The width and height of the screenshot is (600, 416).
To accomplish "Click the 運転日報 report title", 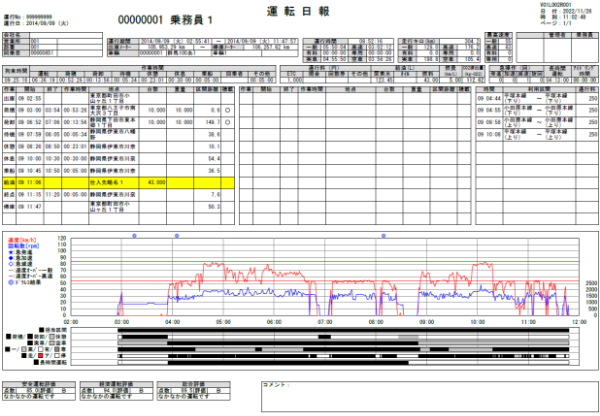I will point(300,9).
